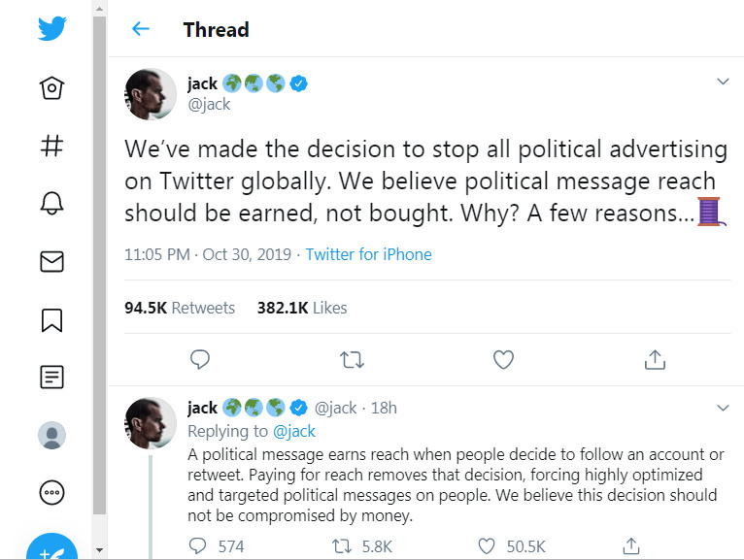Image resolution: width=744 pixels, height=560 pixels.
Task: Open Profile avatar icon in sidebar
Action: pos(51,435)
